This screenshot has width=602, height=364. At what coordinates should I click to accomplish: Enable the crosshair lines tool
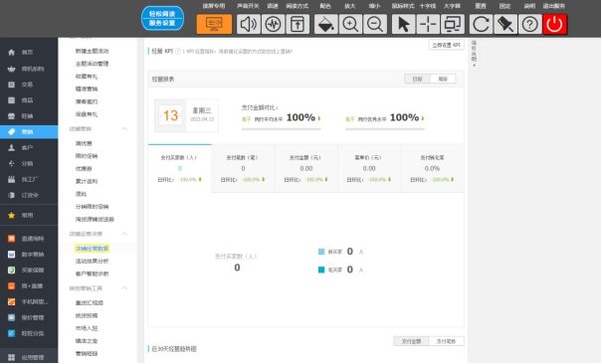[x=428, y=24]
